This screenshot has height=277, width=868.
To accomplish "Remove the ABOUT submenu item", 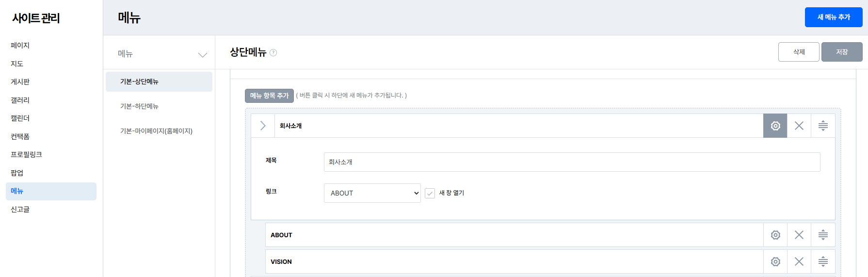I will [x=799, y=235].
